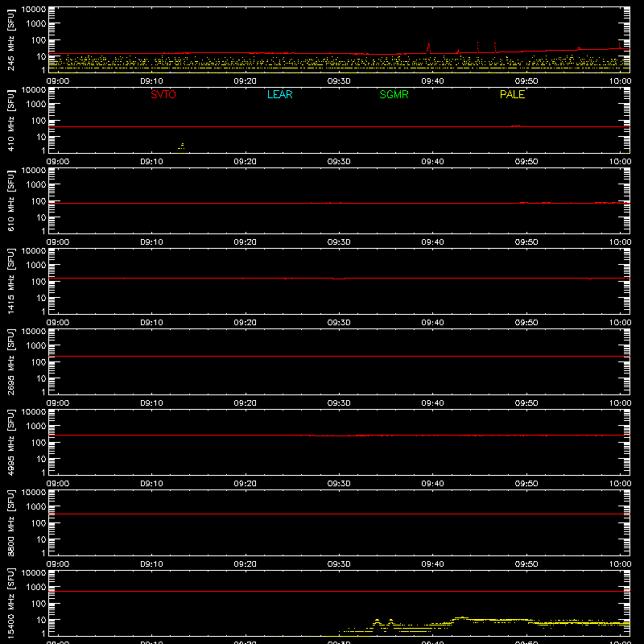Screen dimensions: 644x644
Task: Select the 245 MHz [SFU] axis title
Action: tap(10, 40)
